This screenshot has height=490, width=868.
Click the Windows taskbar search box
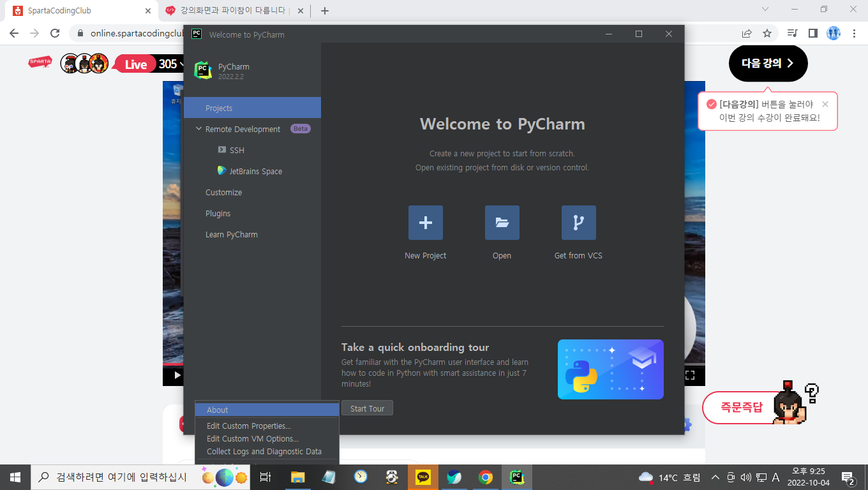tap(140, 477)
